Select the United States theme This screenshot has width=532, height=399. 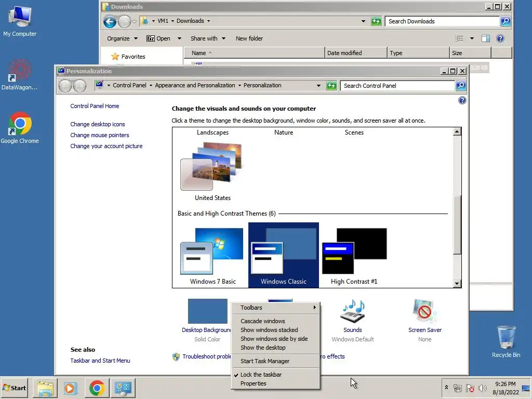212,171
